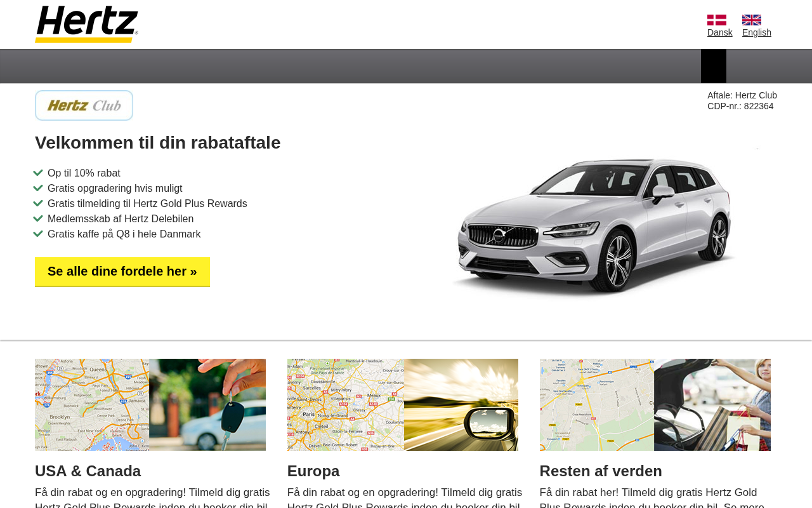Screen dimensions: 812x508
Task: Open the USA & Canada map thumbnail
Action: click(x=150, y=404)
